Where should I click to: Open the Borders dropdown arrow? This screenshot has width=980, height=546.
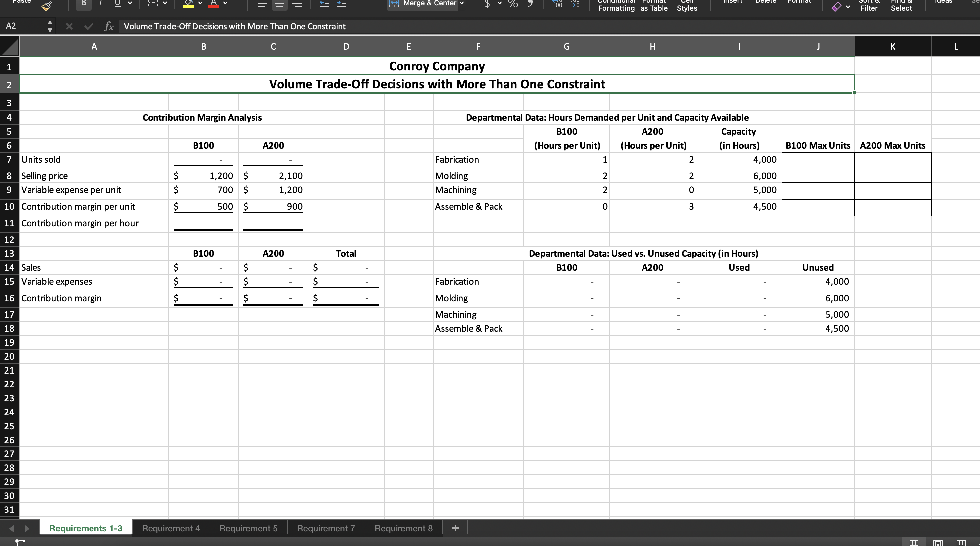pos(165,3)
